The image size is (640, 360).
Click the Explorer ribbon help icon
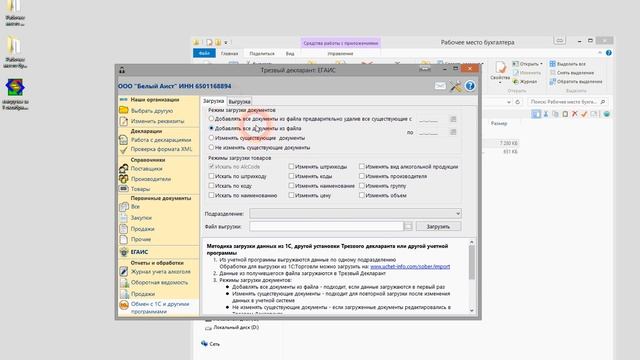coord(609,53)
